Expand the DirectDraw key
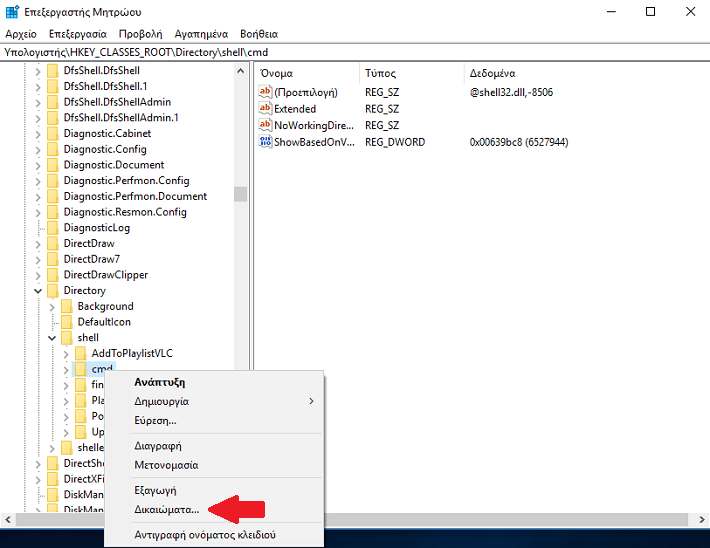 point(38,244)
